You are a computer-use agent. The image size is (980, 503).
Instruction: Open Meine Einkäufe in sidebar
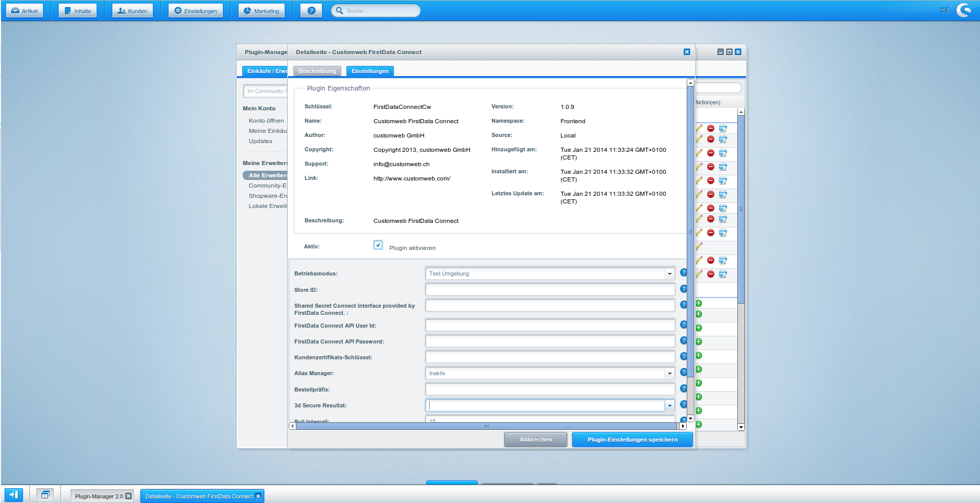tap(268, 131)
